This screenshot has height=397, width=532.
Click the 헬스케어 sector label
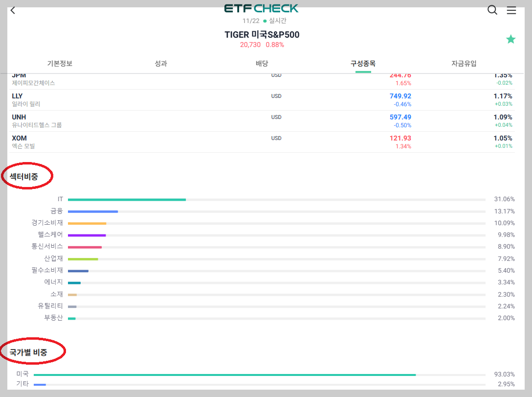click(x=50, y=234)
